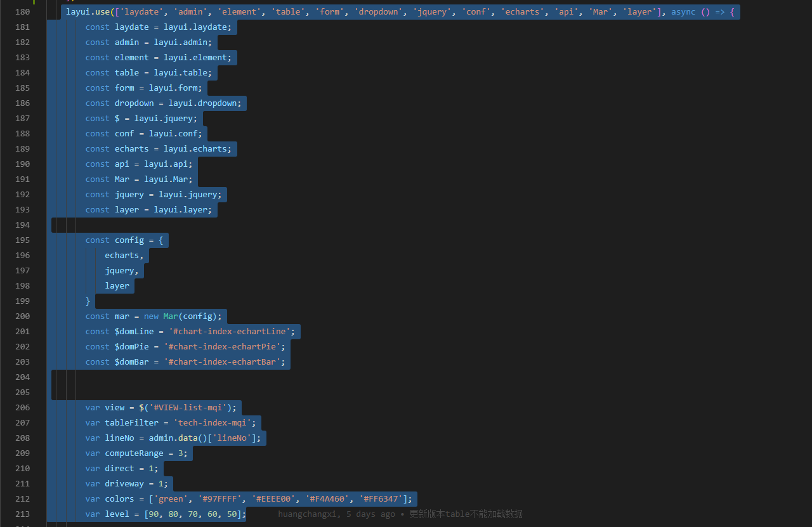Image resolution: width=812 pixels, height=527 pixels.
Task: Click the '#F4A460' color string
Action: [x=327, y=499]
